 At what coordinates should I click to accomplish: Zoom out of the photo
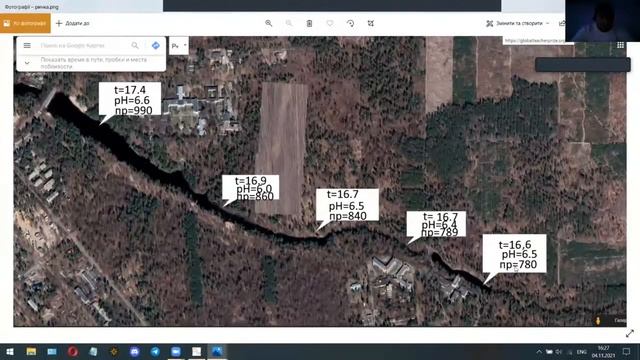289,23
